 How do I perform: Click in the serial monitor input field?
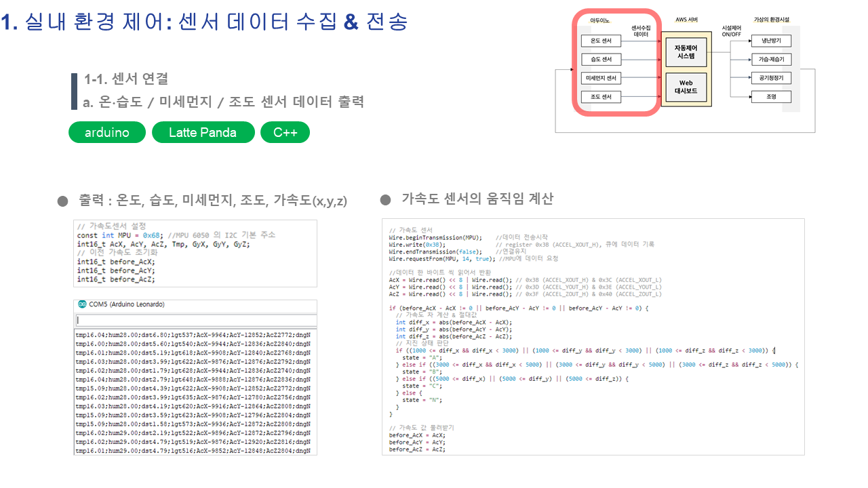click(x=195, y=320)
